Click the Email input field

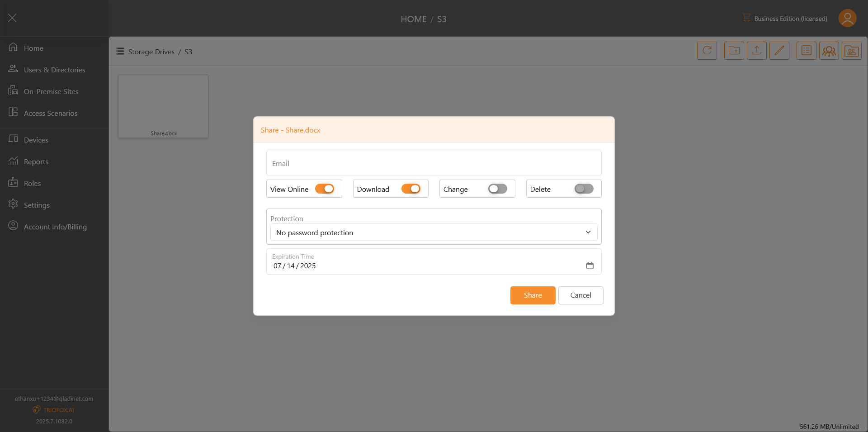434,163
